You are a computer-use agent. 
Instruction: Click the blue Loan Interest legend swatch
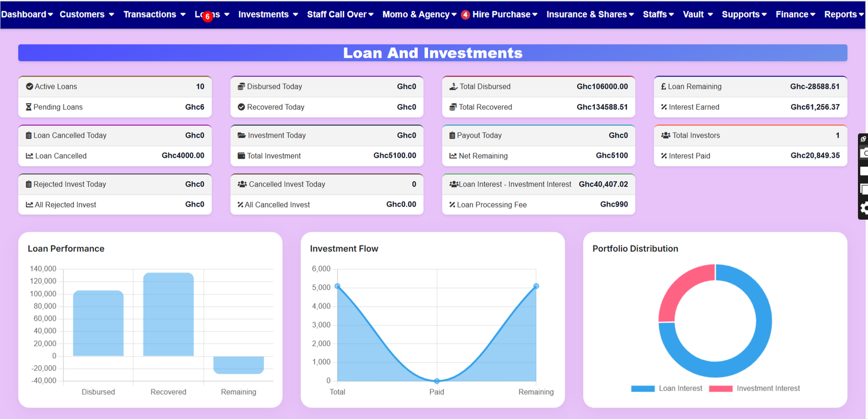click(643, 389)
